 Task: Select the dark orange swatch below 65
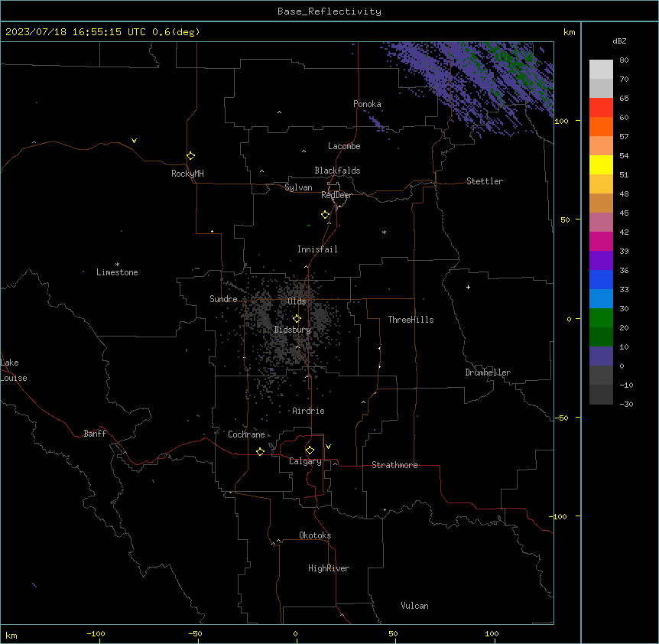pos(601,126)
